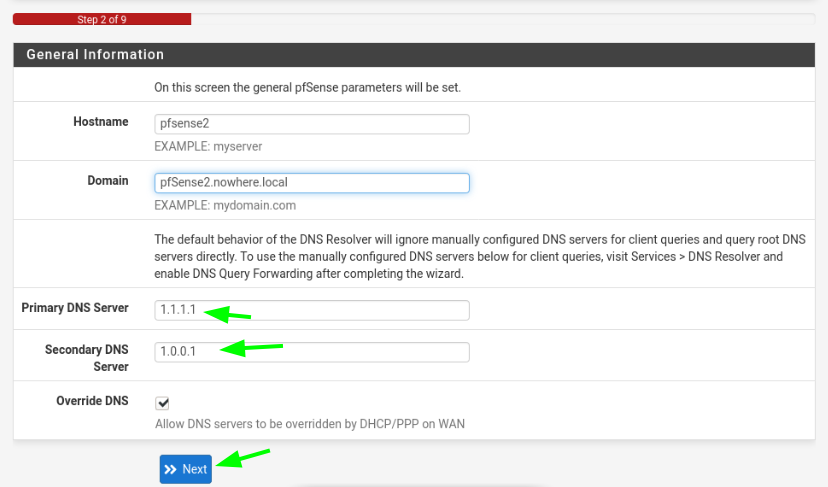Click the unfilled portion of the progress bar
Image resolution: width=828 pixels, height=487 pixels.
pos(503,20)
